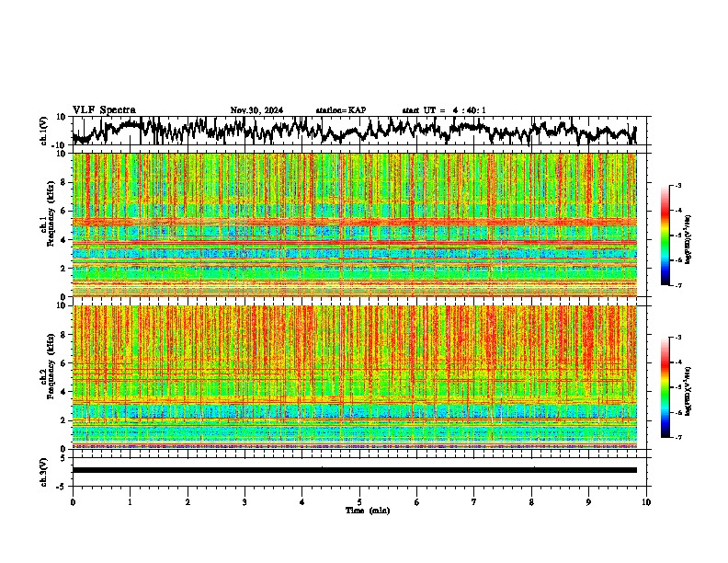Viewport: 728px width, 563px height.
Task: Click the "-3" label on ch.1 colorbar
Action: click(x=678, y=185)
